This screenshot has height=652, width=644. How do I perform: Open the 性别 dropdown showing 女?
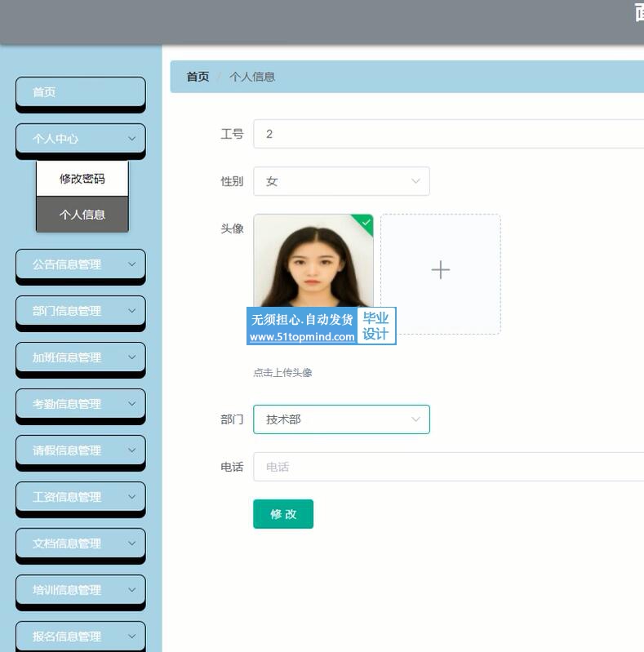click(341, 181)
